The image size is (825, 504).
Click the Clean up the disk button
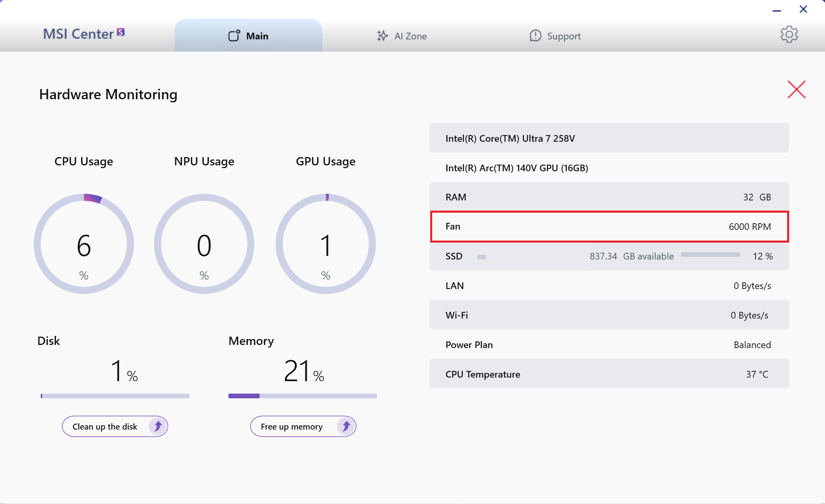[115, 426]
